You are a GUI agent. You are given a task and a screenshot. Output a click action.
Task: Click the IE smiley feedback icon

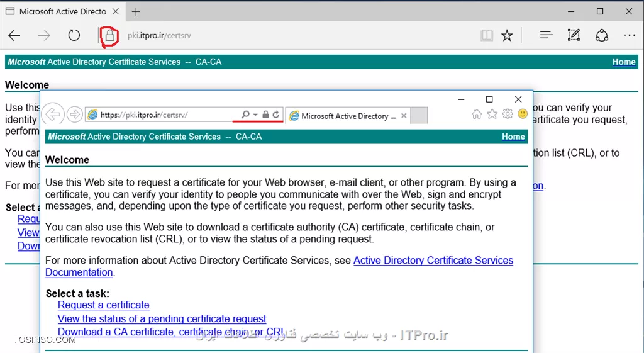[523, 114]
